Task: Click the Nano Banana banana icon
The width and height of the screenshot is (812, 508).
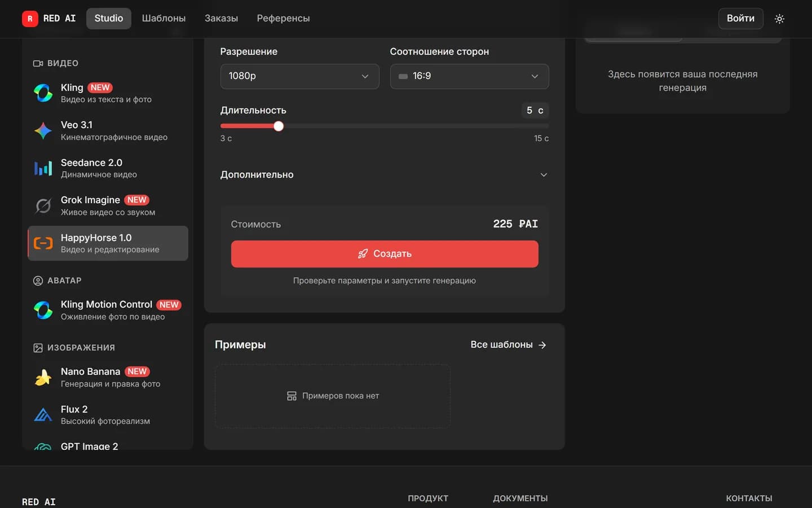Action: click(x=43, y=377)
